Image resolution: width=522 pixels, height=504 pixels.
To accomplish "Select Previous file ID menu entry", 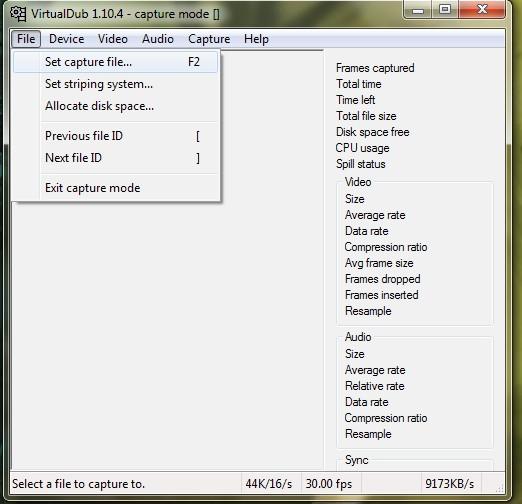I will 116,136.
